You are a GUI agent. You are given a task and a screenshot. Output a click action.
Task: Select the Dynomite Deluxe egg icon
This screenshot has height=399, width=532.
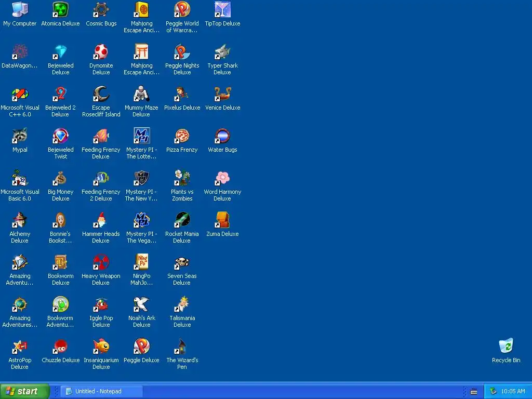tap(101, 51)
